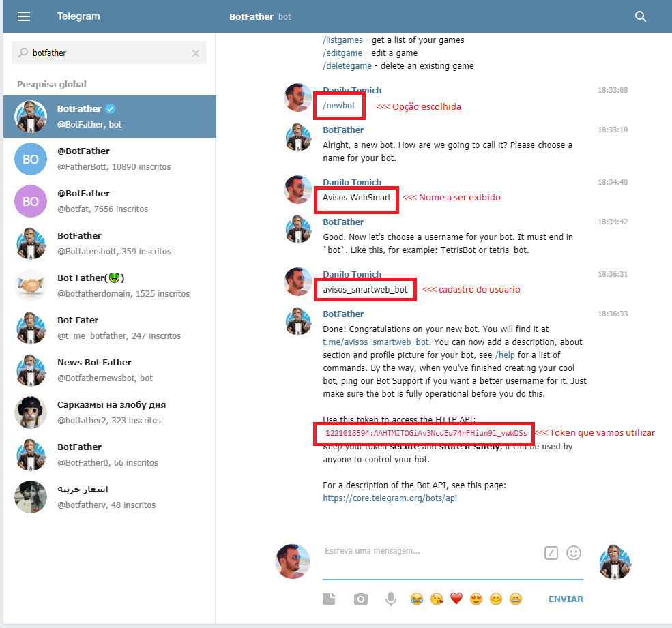This screenshot has height=628, width=672.
Task: Click BotFather title in chat header
Action: 251,17
